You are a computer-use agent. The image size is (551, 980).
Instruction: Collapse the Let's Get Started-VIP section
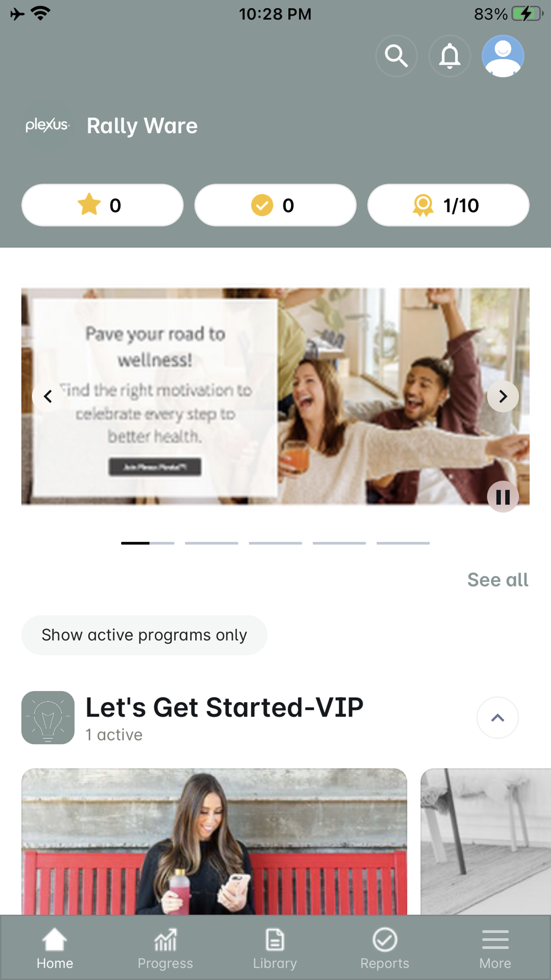point(498,718)
